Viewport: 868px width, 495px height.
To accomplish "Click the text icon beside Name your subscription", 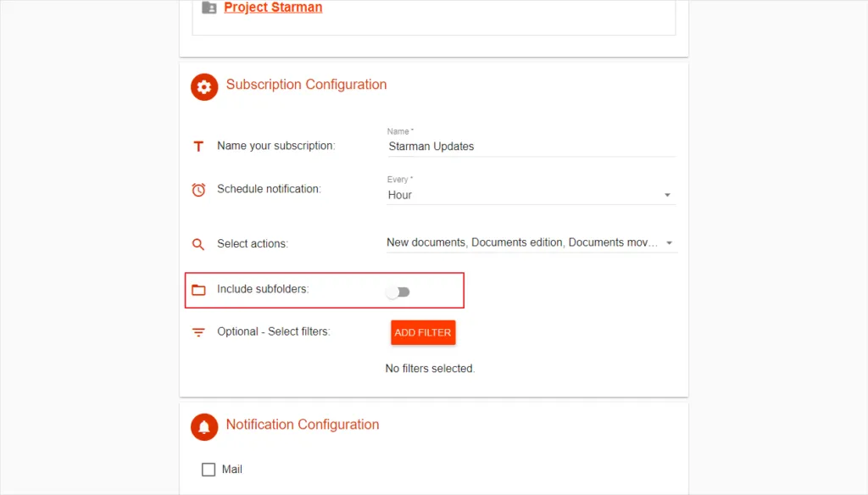I will coord(198,146).
